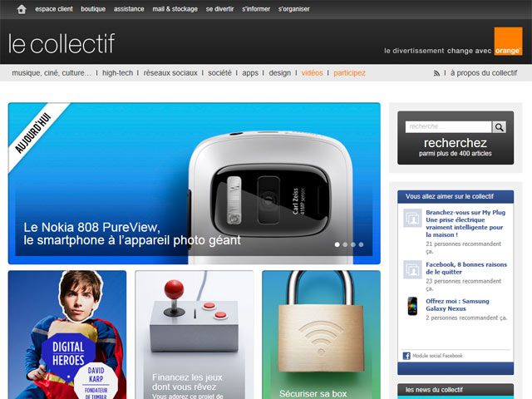Open the se divertir menu

(x=219, y=9)
